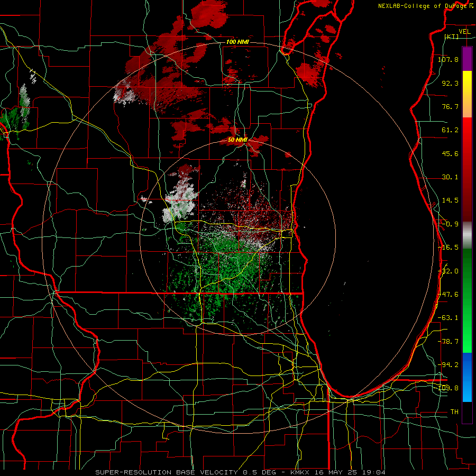Select the -78.7 velocity scale value
The width and height of the screenshot is (476, 476).
[x=448, y=342]
